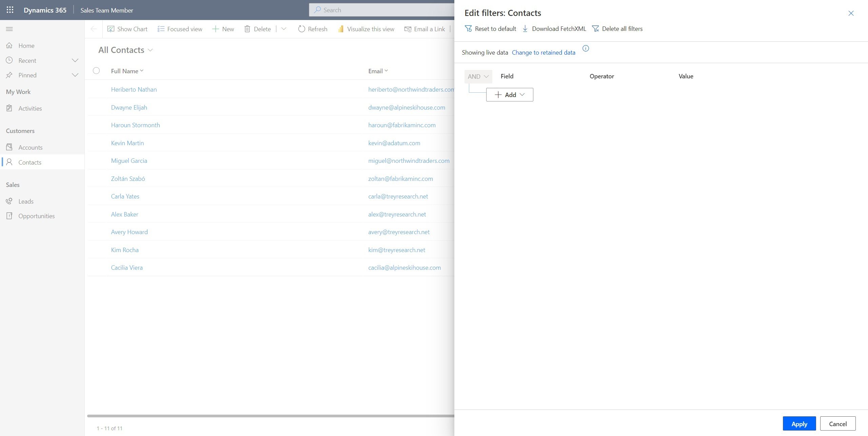Open Accounts in the sidebar
868x436 pixels.
(31, 147)
